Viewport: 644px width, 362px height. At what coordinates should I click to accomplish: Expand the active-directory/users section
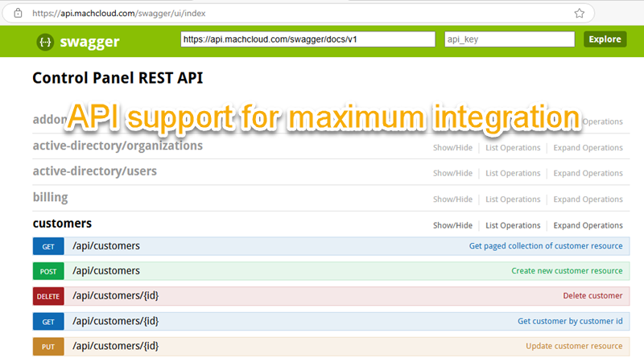tap(95, 171)
